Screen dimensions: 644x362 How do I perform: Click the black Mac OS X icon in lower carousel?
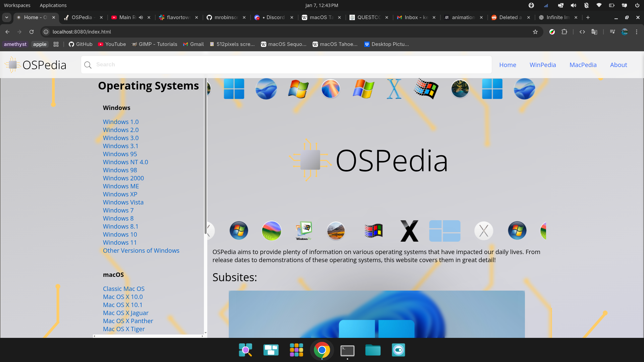409,231
